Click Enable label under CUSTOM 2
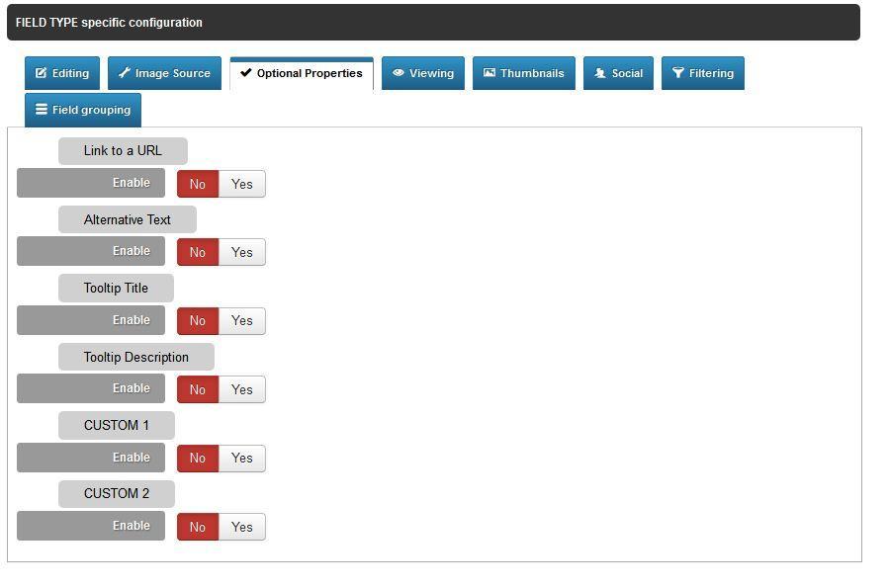This screenshot has width=888, height=588. pyautogui.click(x=91, y=526)
